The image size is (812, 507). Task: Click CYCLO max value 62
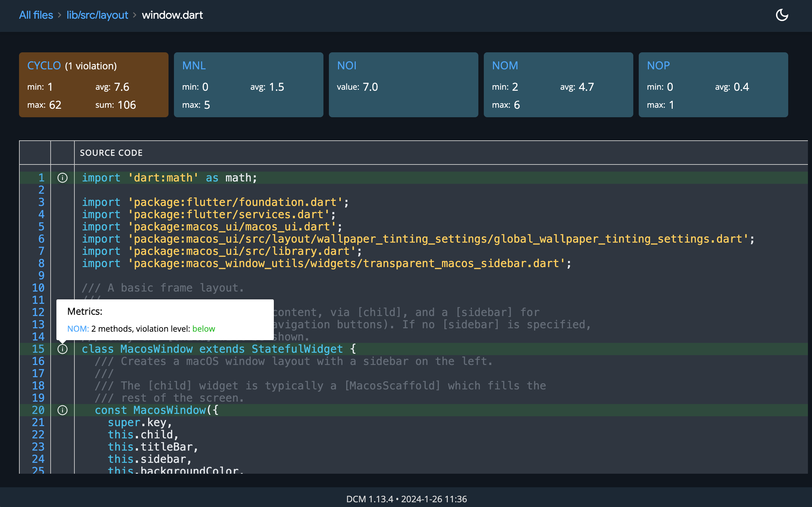click(55, 105)
